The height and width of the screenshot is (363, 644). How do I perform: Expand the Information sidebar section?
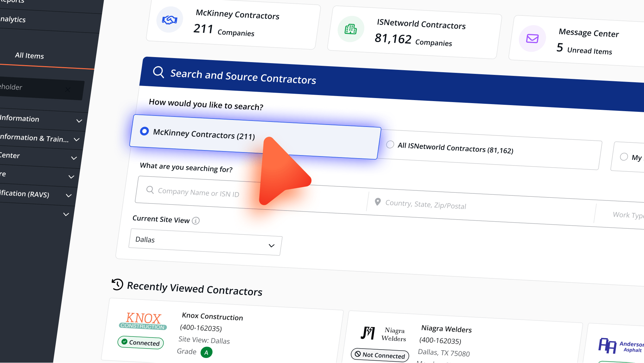(x=79, y=121)
